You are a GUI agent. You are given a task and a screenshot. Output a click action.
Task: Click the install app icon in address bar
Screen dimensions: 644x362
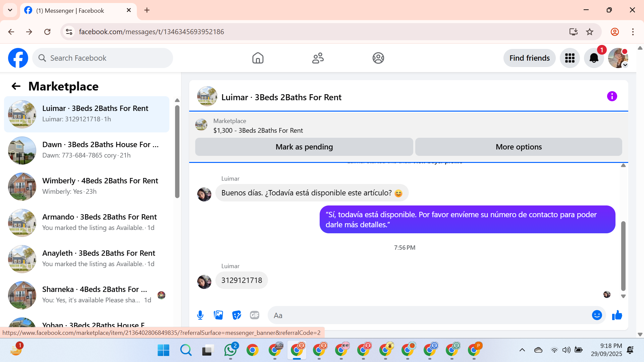(573, 32)
